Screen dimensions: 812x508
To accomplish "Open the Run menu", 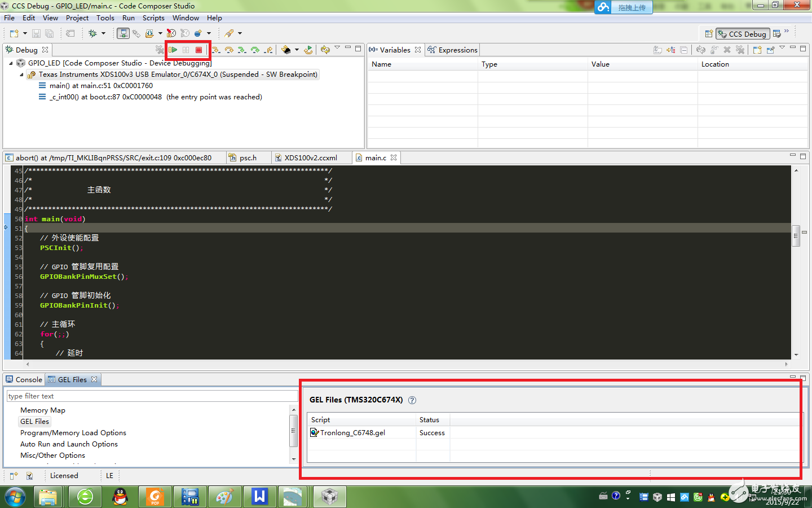I will pos(129,18).
